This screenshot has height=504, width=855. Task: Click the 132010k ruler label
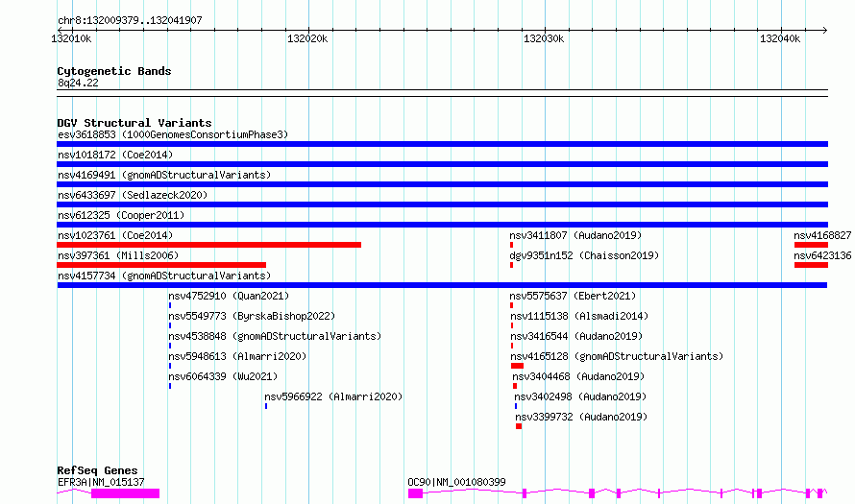pos(71,38)
